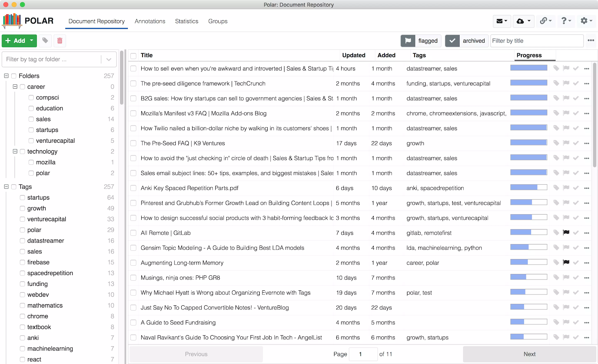Focus the 'Filter by title' search field
598x364 pixels.
[537, 41]
